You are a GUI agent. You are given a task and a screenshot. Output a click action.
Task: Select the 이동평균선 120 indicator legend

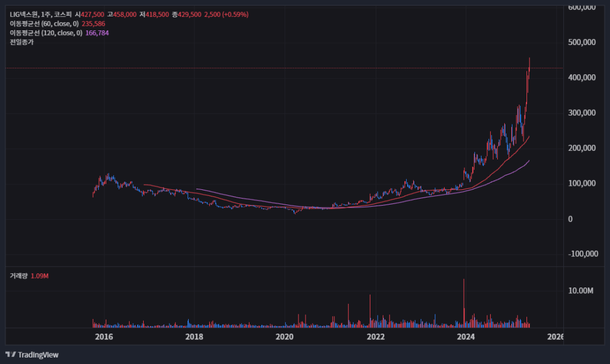pos(59,33)
